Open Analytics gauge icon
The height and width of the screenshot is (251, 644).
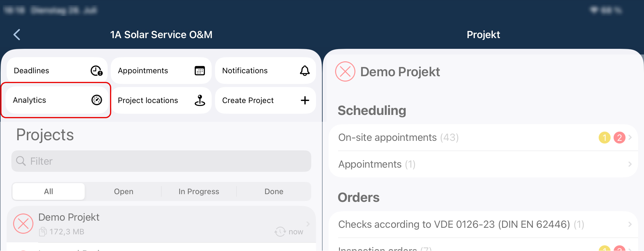(x=97, y=100)
